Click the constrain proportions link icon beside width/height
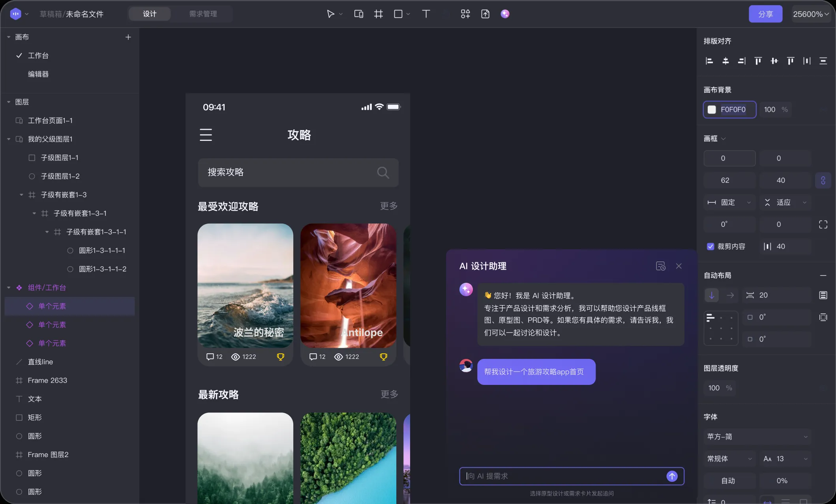 pyautogui.click(x=823, y=180)
